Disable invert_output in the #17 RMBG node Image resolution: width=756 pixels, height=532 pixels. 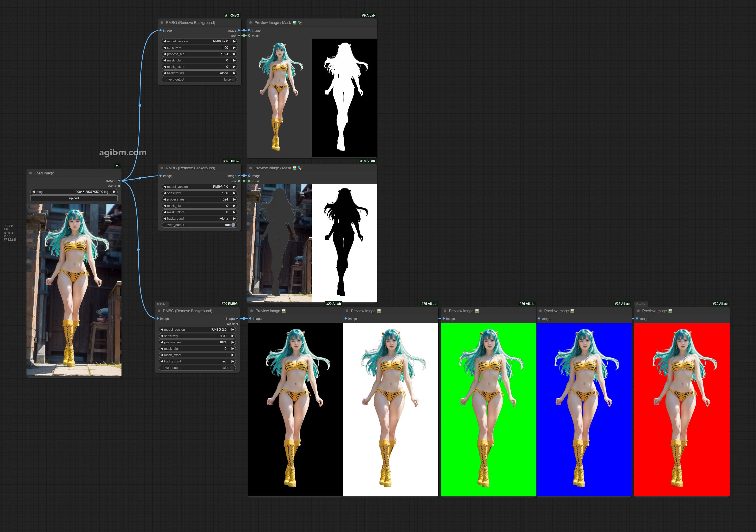199,225
